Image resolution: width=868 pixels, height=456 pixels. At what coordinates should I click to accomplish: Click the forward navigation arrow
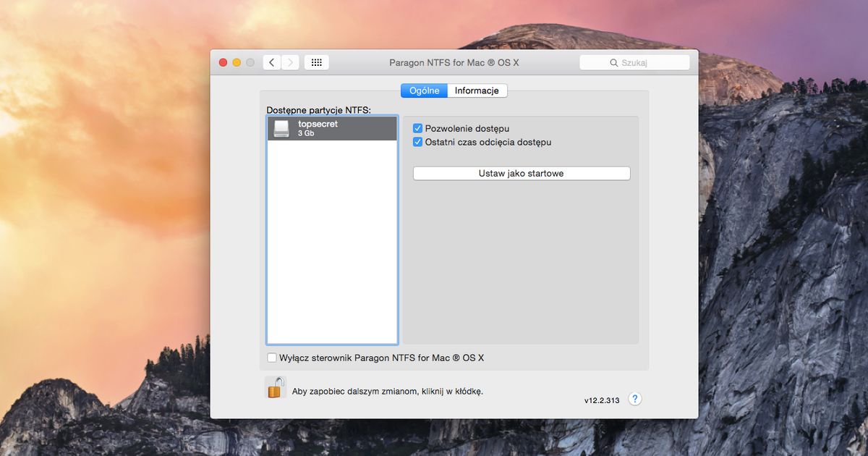(290, 62)
